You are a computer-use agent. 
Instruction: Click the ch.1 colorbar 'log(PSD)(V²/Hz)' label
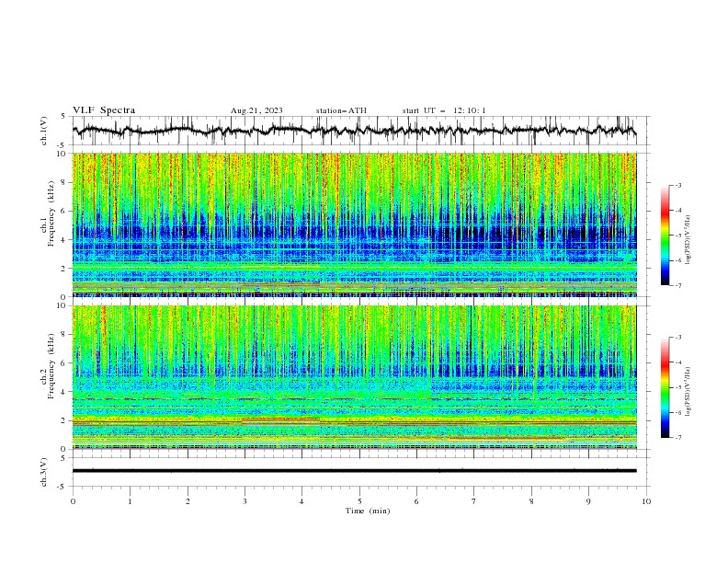coord(688,240)
